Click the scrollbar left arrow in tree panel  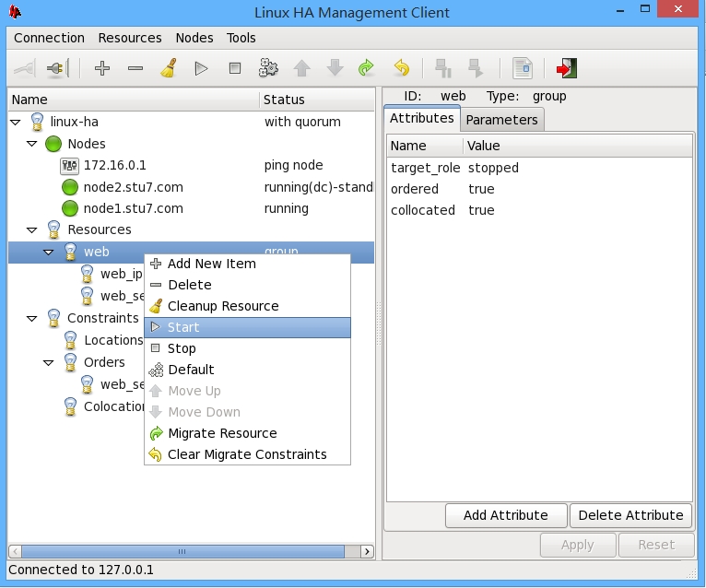(x=15, y=551)
